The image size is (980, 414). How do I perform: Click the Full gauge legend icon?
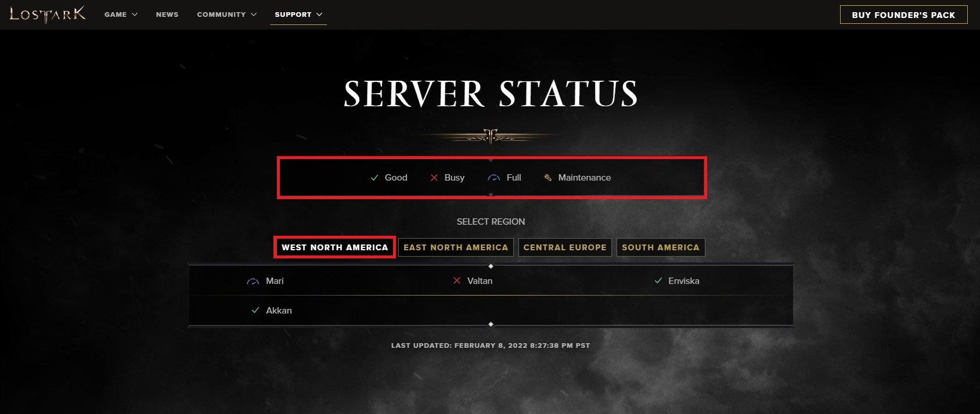[x=493, y=178]
